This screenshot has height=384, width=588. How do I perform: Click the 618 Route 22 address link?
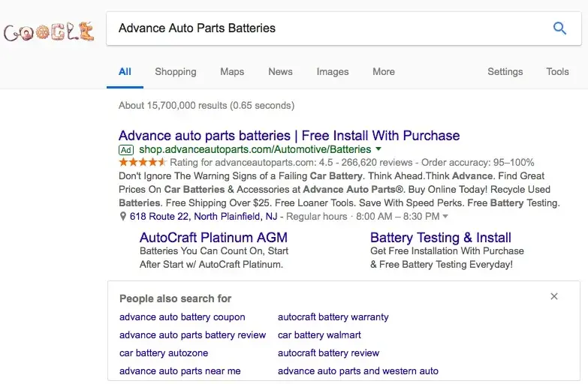pyautogui.click(x=203, y=216)
